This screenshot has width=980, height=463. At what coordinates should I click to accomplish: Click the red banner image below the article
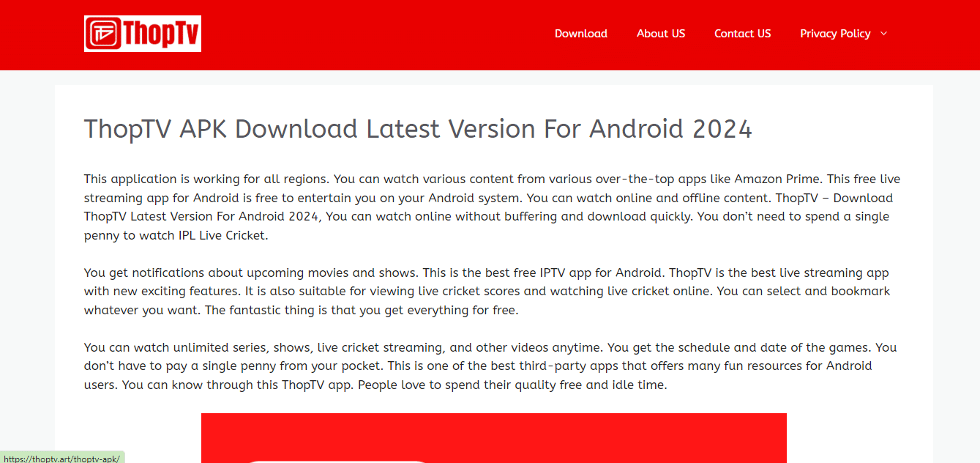[494, 438]
